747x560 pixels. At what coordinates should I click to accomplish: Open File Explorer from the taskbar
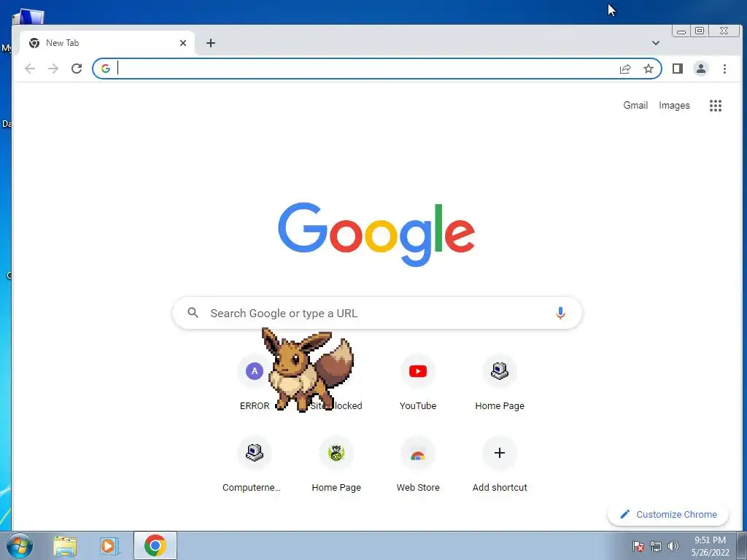[65, 545]
